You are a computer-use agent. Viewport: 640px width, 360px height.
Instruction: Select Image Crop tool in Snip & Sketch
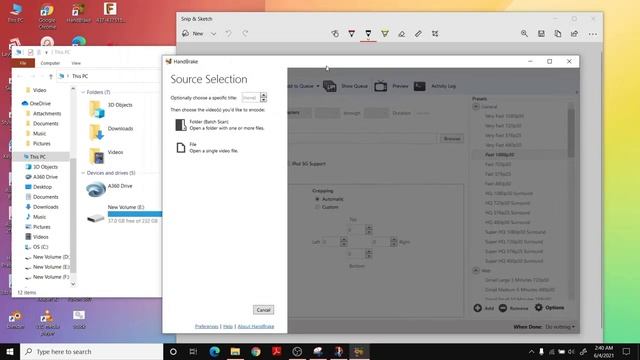tap(435, 33)
